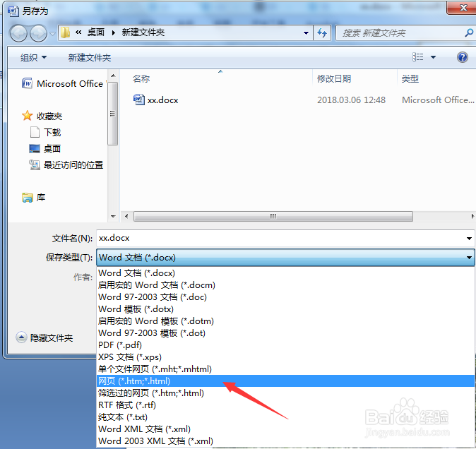
Task: Click the Microsoft Office Word icon in sidebar
Action: click(27, 83)
